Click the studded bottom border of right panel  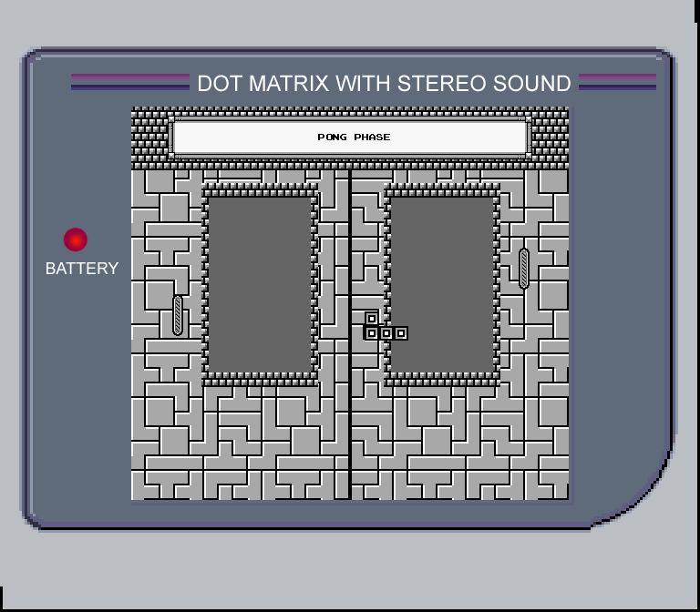click(442, 380)
